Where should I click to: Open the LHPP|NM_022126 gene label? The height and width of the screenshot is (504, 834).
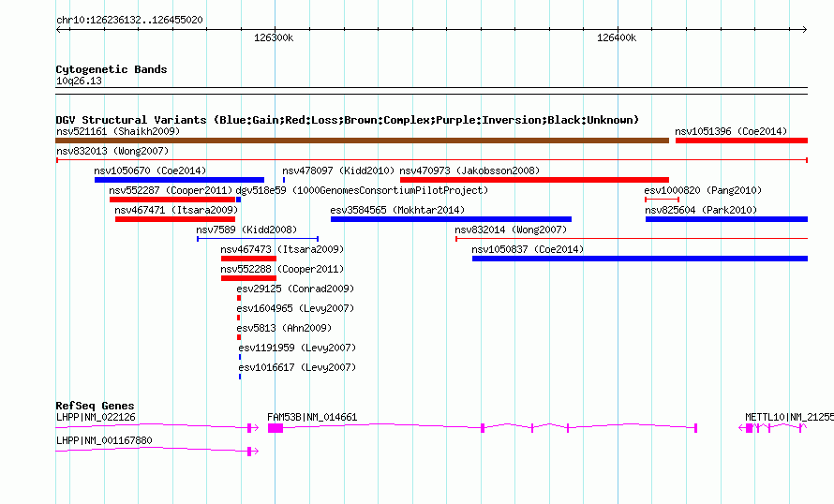coord(96,417)
